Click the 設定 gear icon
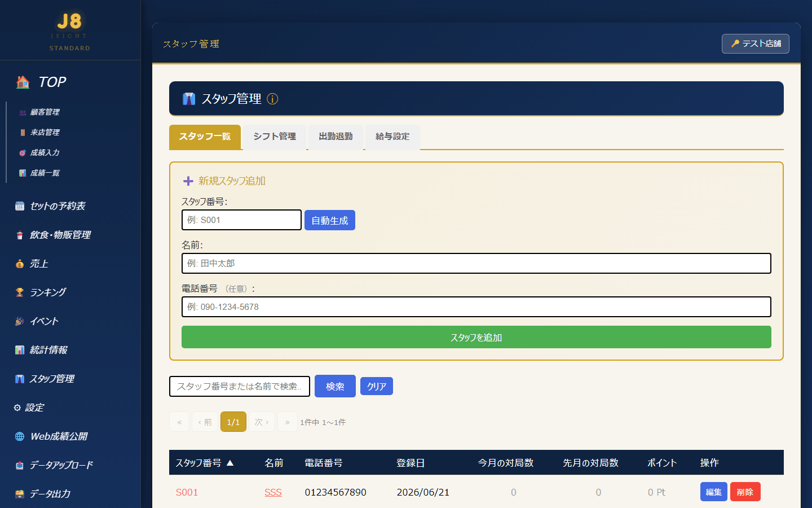 17,408
